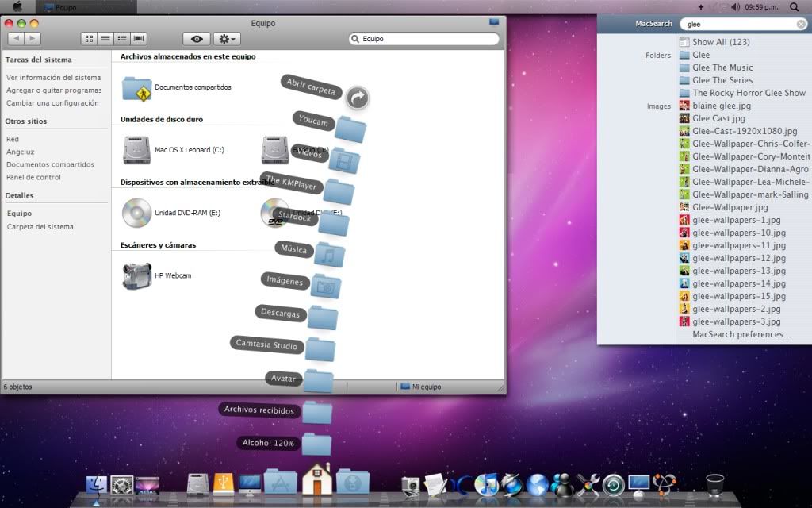The width and height of the screenshot is (812, 508).
Task: Select Show All (123) results
Action: (721, 42)
